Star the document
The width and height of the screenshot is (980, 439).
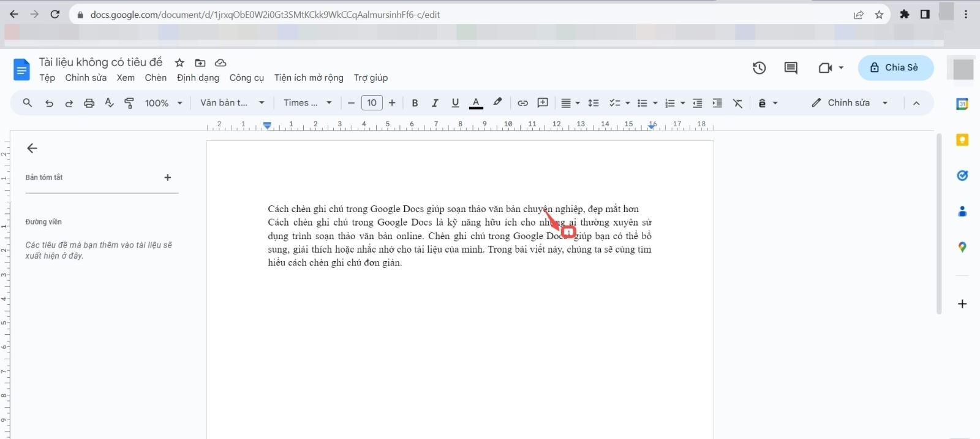tap(179, 63)
